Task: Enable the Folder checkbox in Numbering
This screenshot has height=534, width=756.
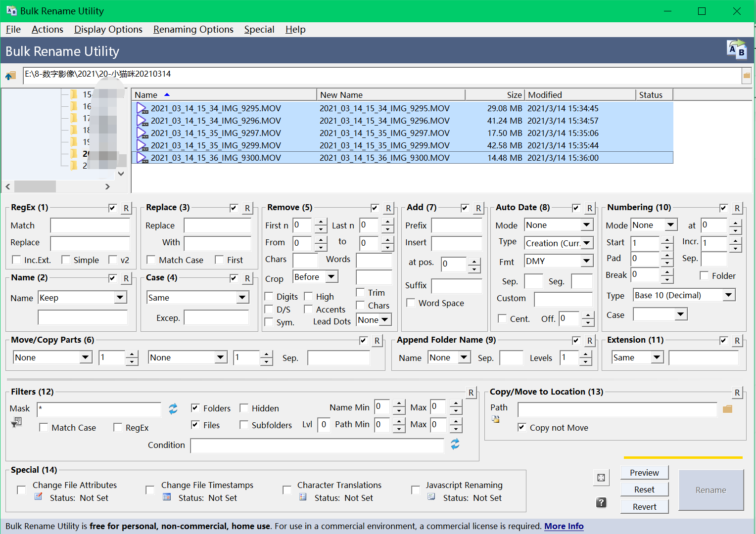Action: 704,275
